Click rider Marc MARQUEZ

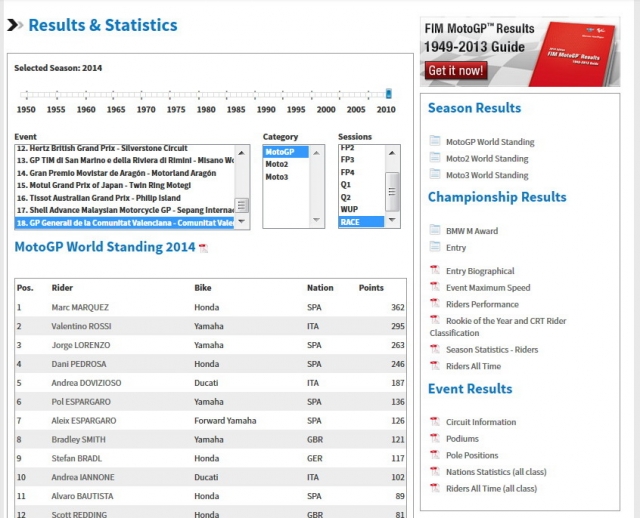point(80,307)
